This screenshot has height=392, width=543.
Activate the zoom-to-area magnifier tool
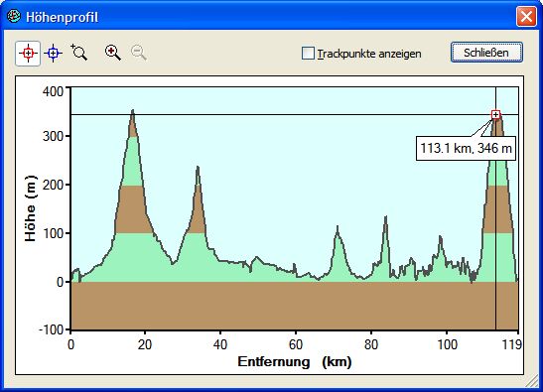[79, 53]
